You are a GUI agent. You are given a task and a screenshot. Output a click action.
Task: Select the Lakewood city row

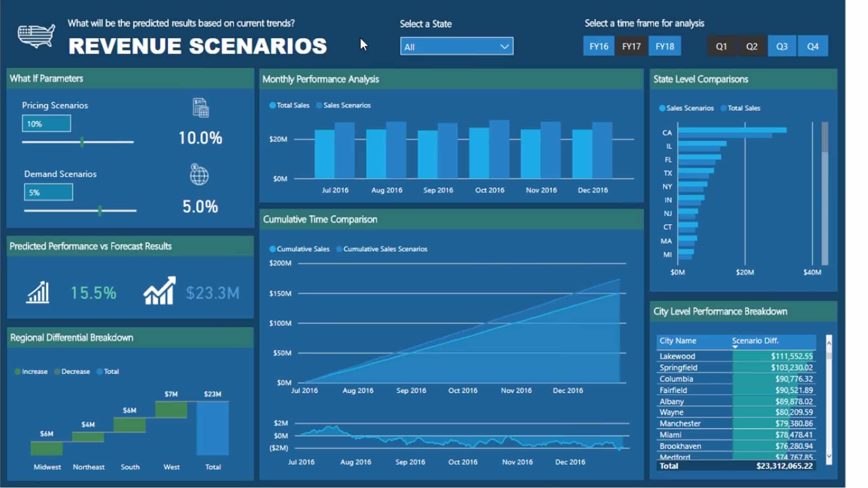[x=736, y=356]
